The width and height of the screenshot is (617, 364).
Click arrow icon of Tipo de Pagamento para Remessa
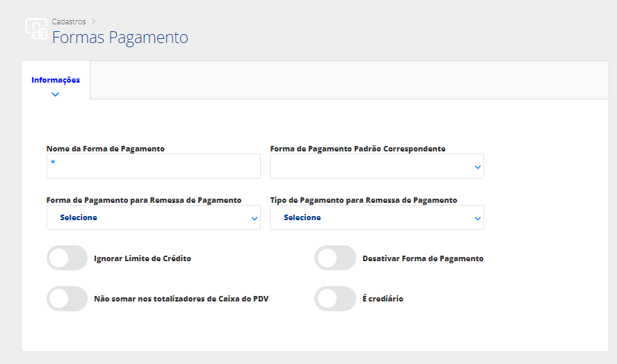(477, 219)
